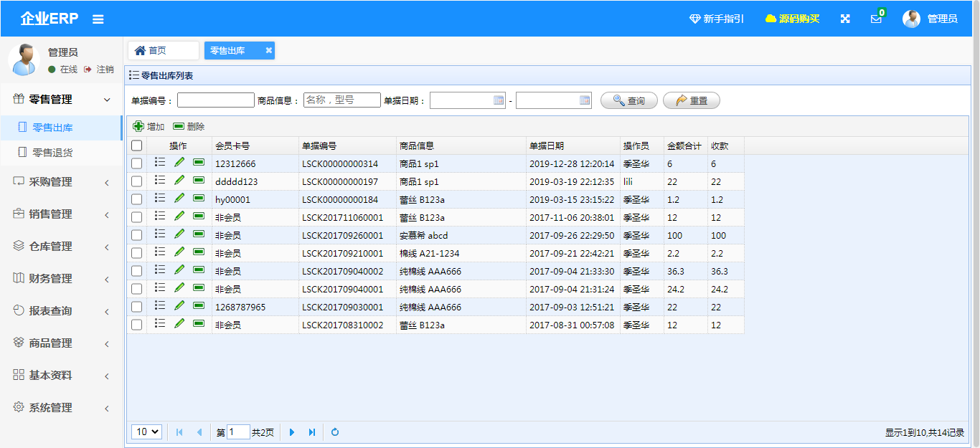980x448 pixels.
Task: View details list icon for hy00001 row
Action: [x=160, y=199]
